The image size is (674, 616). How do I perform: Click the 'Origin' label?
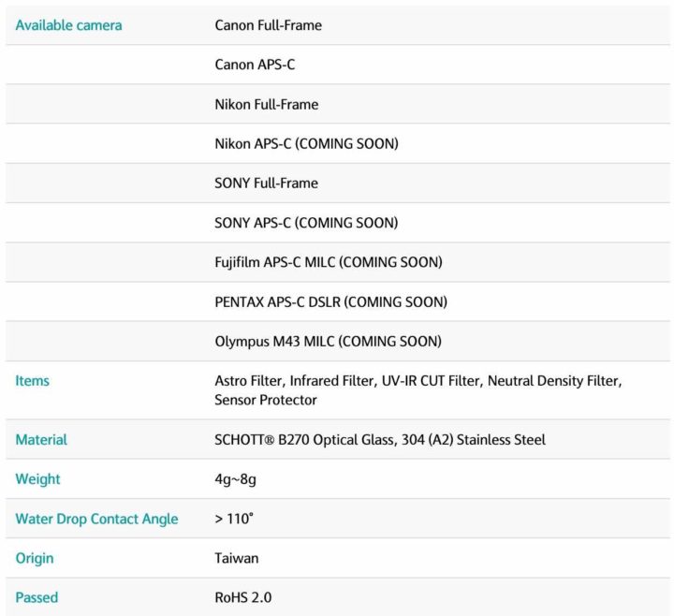35,558
